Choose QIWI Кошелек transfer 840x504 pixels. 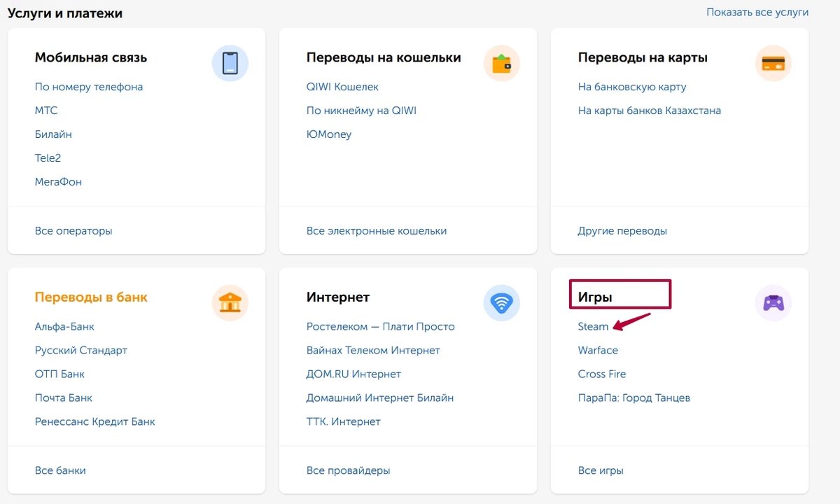(342, 87)
